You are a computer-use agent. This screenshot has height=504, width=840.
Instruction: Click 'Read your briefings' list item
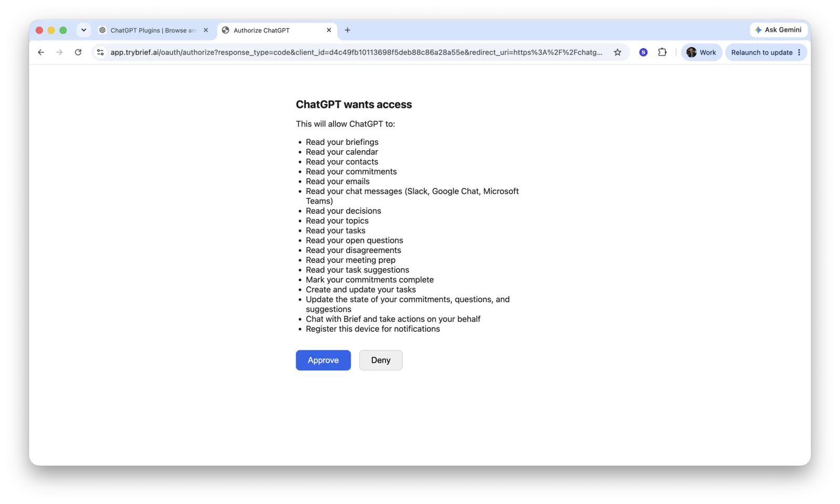tap(342, 142)
